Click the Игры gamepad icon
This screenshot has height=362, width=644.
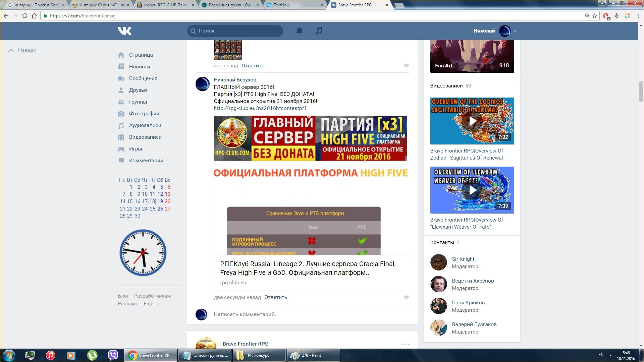coord(121,149)
